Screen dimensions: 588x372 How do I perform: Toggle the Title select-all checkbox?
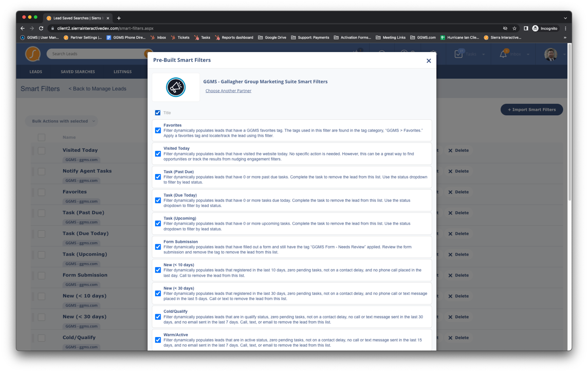pos(158,113)
